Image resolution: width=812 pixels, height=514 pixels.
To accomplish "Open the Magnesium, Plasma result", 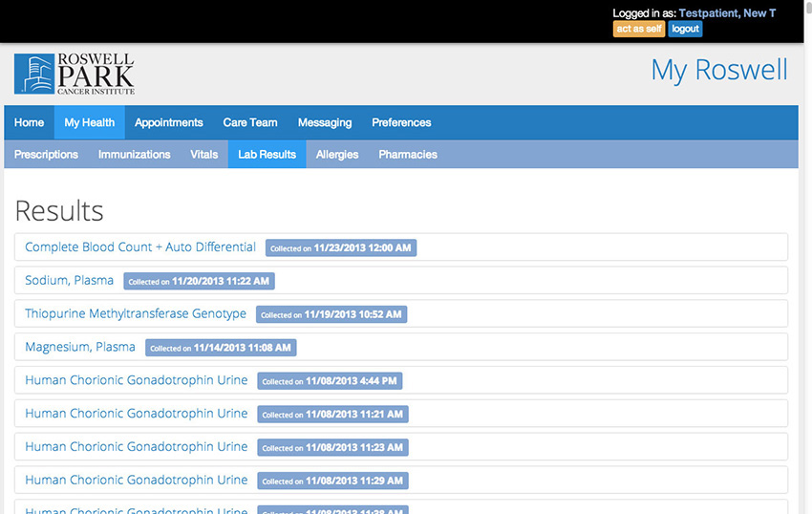I will (x=80, y=347).
